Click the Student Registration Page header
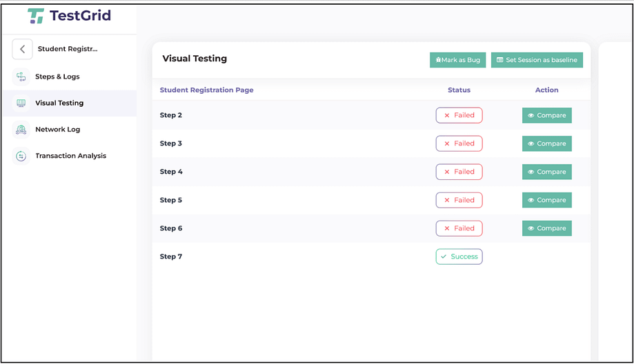Image resolution: width=634 pixels, height=364 pixels. coord(206,90)
